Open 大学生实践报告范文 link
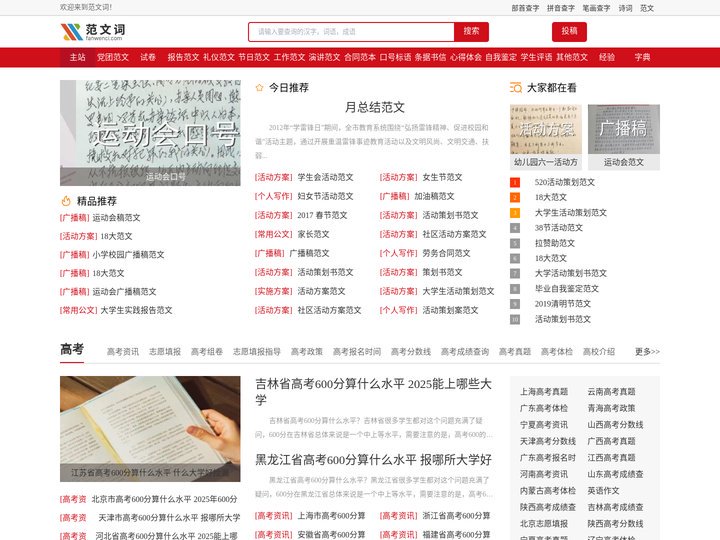 tap(136, 310)
